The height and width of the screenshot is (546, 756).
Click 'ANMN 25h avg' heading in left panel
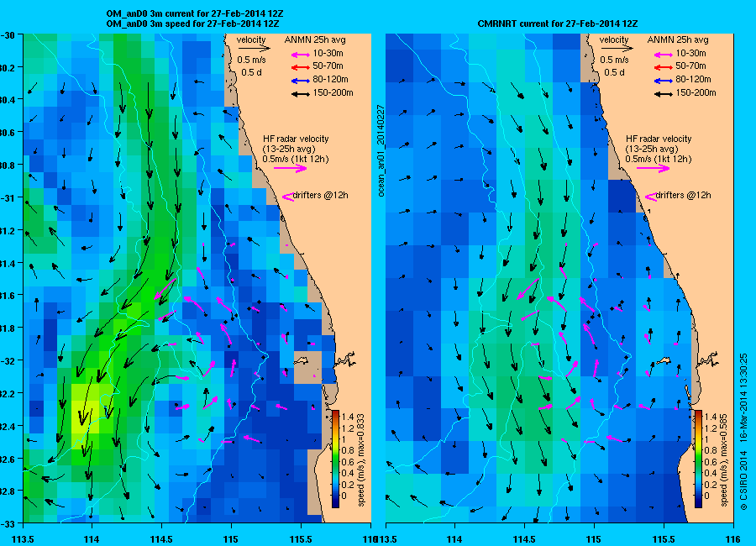coord(315,39)
